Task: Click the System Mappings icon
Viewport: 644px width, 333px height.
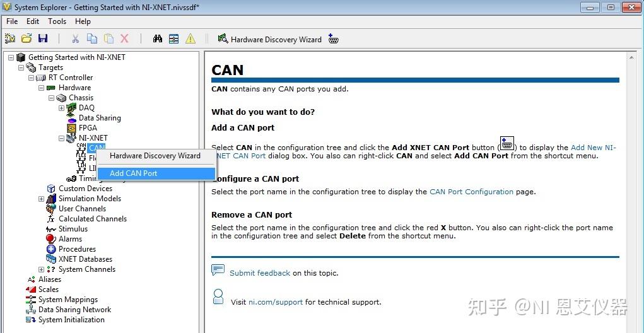Action: [31, 300]
